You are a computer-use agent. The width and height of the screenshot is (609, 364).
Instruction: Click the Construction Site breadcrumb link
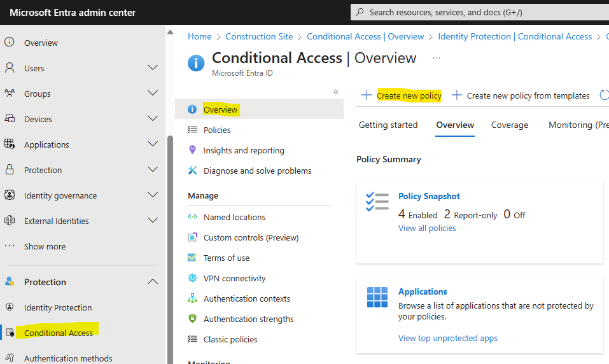point(259,36)
